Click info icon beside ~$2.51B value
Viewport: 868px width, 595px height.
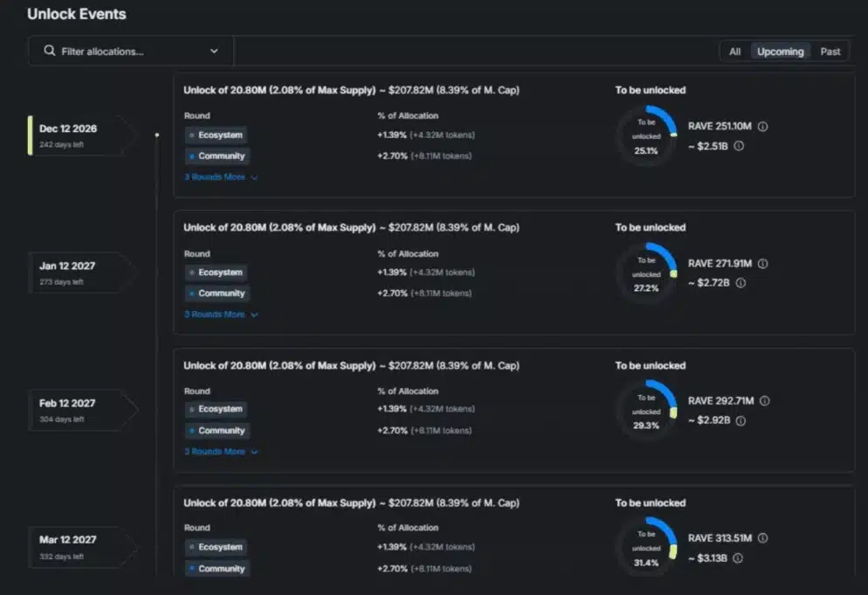tap(739, 146)
